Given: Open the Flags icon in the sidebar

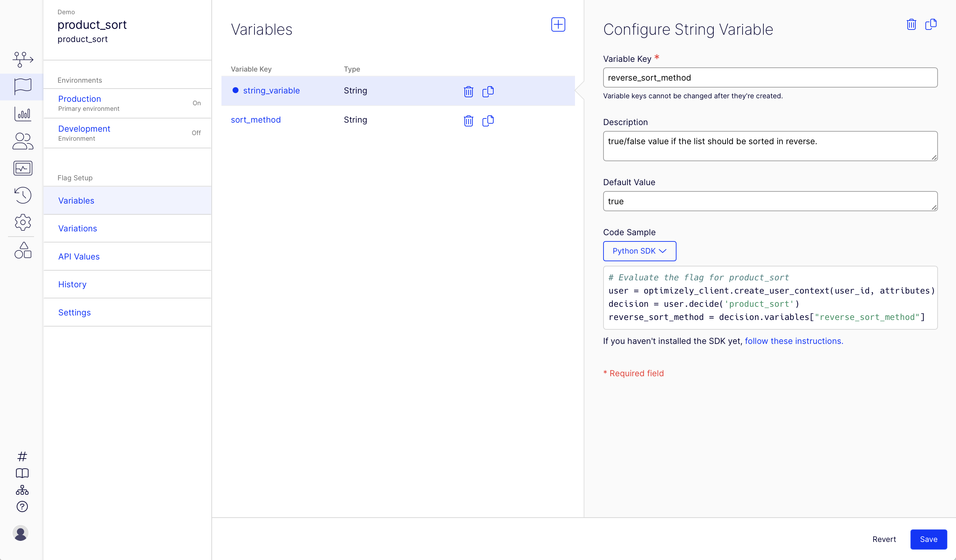Looking at the screenshot, I should click(x=22, y=86).
